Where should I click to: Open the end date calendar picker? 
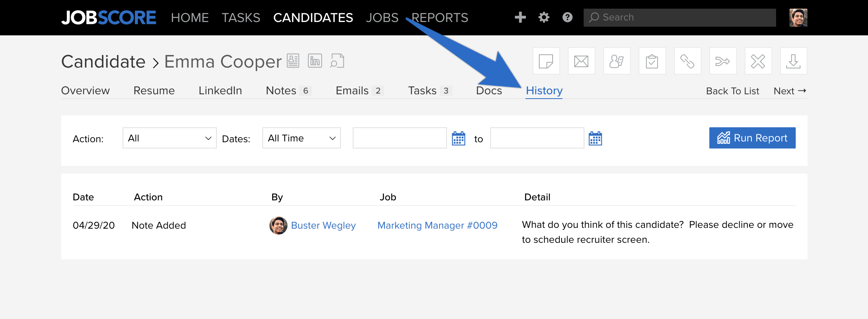(x=595, y=138)
